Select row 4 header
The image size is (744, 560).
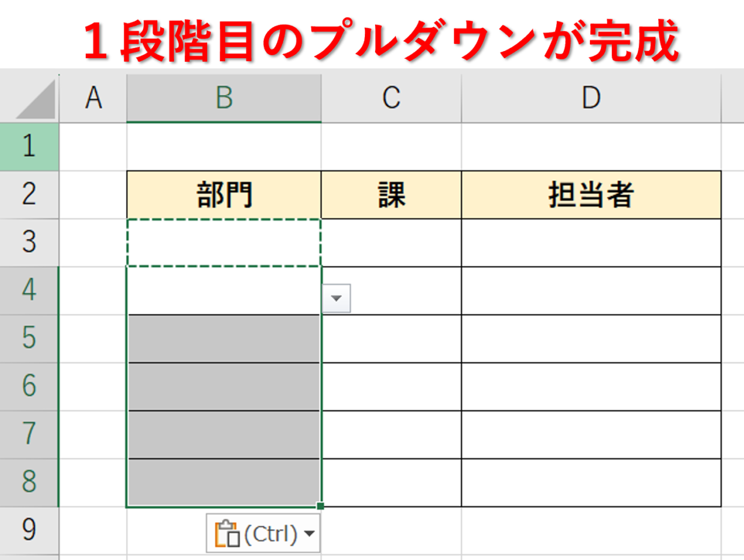(29, 291)
